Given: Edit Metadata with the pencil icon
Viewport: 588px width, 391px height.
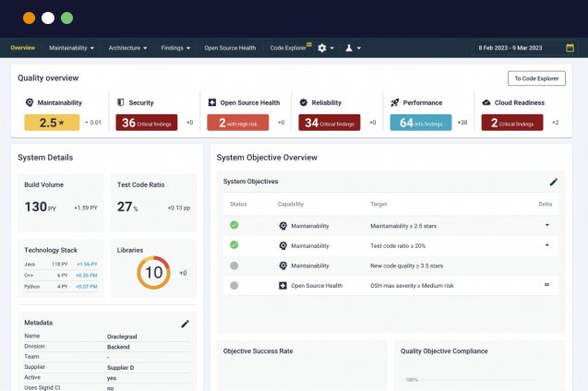Looking at the screenshot, I should [185, 324].
